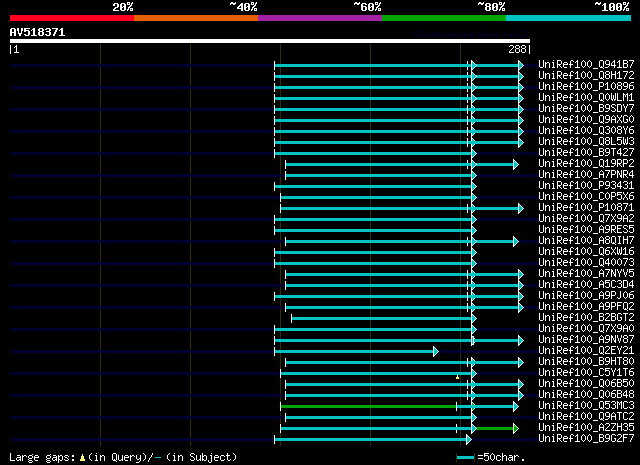Open hit UniRef100_Q0WLM1
Viewport: 640px width, 465px height.
(x=586, y=98)
